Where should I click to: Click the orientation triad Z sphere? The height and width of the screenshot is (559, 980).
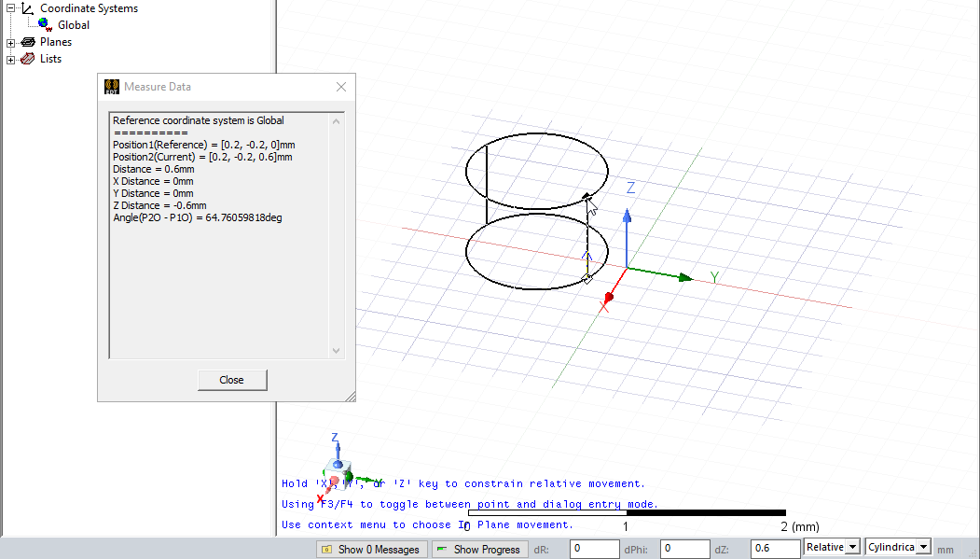[338, 464]
